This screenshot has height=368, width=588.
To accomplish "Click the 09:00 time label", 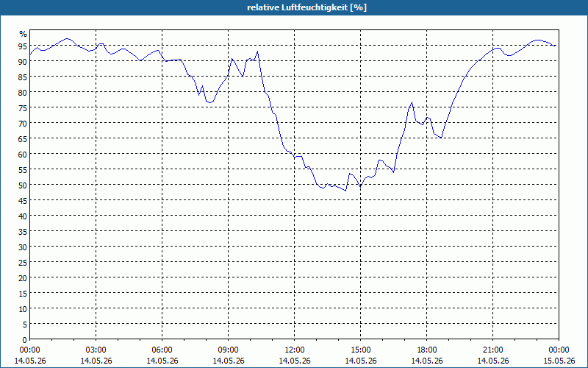I will pos(228,350).
